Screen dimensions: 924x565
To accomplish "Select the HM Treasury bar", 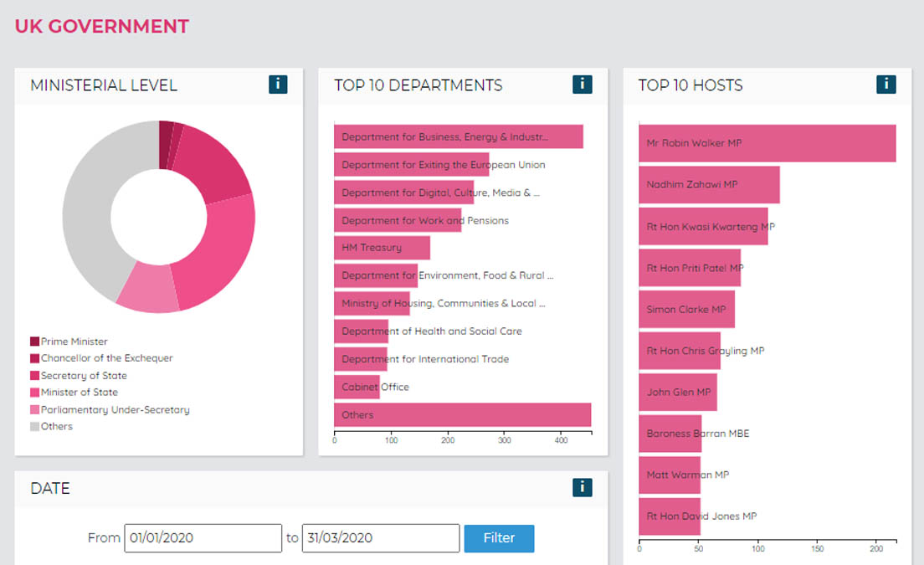I will (381, 247).
